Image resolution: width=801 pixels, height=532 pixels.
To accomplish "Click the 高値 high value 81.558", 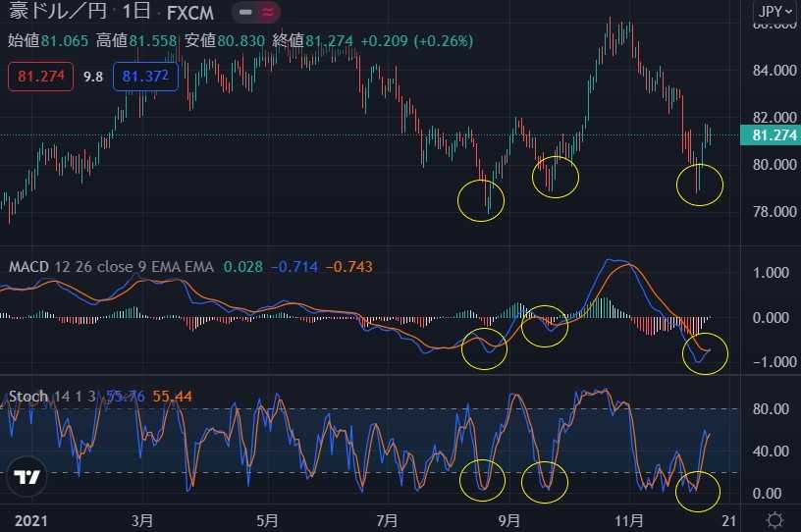I will [x=153, y=41].
